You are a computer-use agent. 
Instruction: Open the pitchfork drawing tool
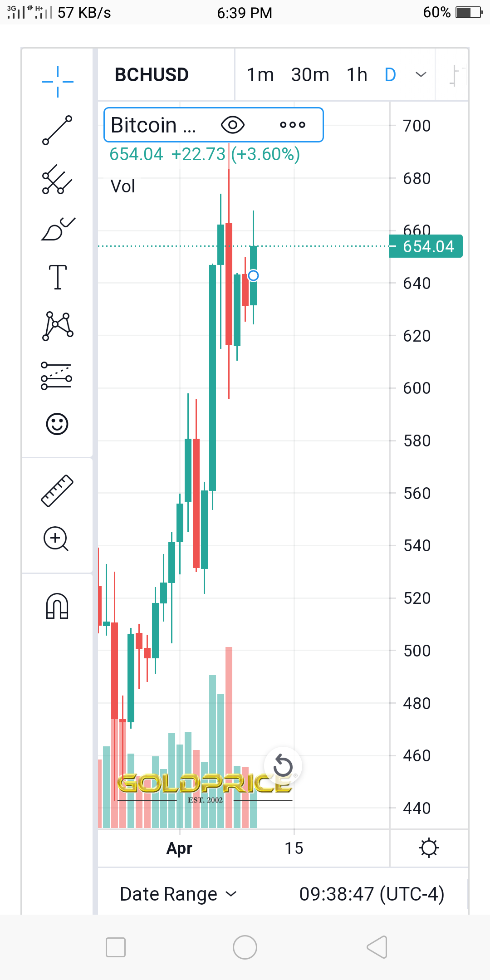[57, 179]
